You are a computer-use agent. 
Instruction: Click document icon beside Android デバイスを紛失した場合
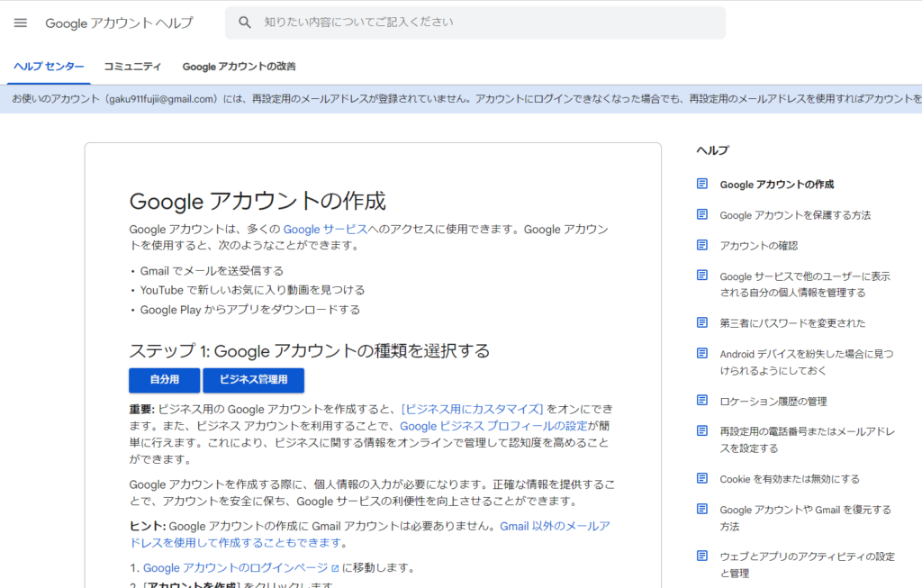[702, 353]
